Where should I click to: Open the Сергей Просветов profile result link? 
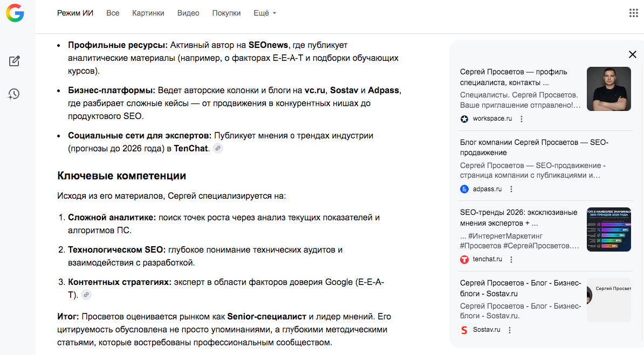tap(513, 77)
